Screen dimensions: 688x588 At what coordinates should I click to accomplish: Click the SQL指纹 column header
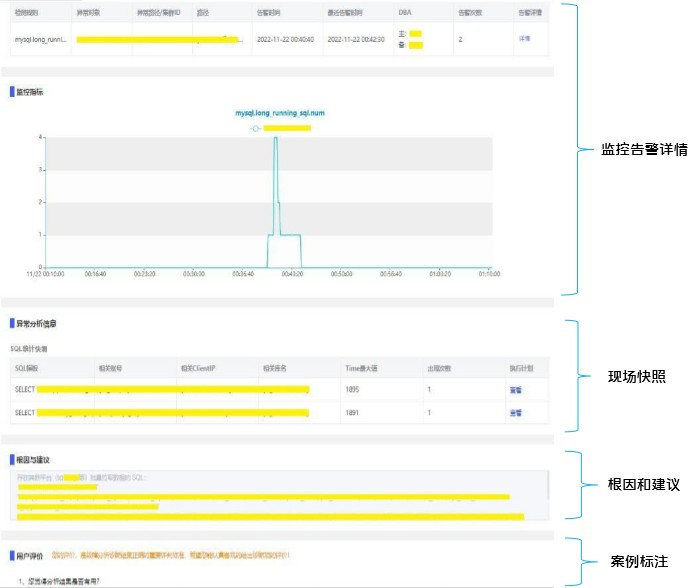click(x=26, y=368)
